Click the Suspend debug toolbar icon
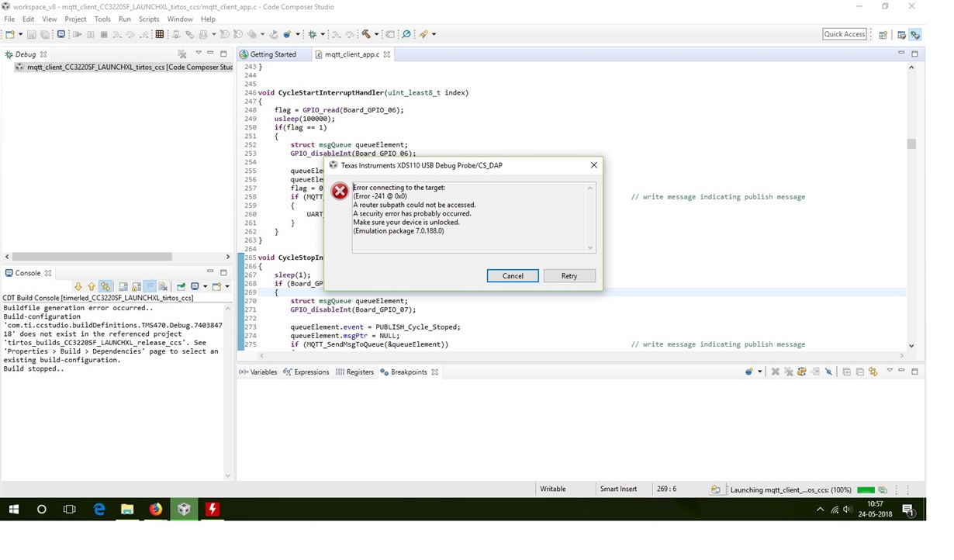The image size is (954, 560). coord(91,34)
